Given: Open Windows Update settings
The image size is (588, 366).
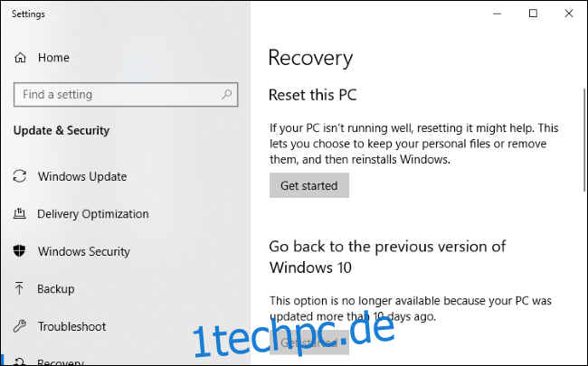Looking at the screenshot, I should click(x=82, y=176).
